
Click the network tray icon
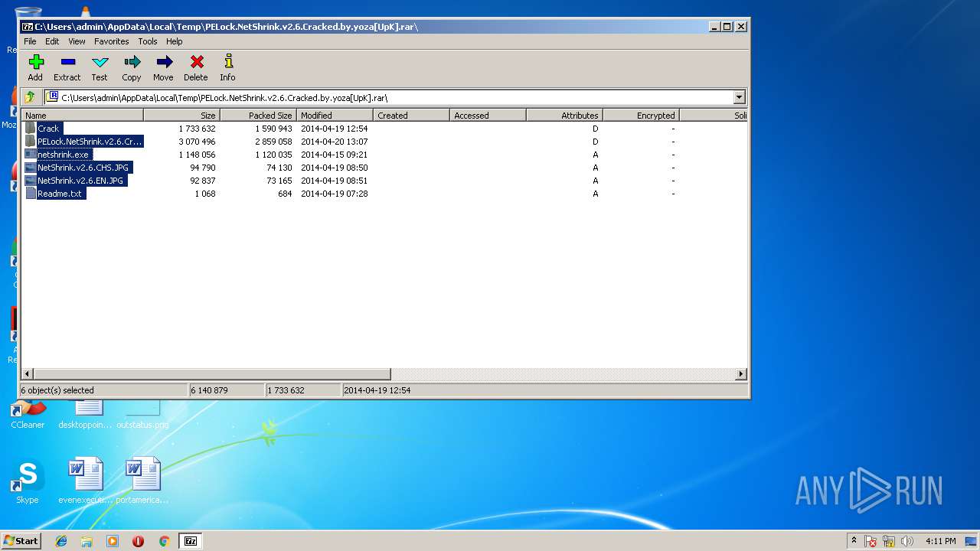[889, 541]
